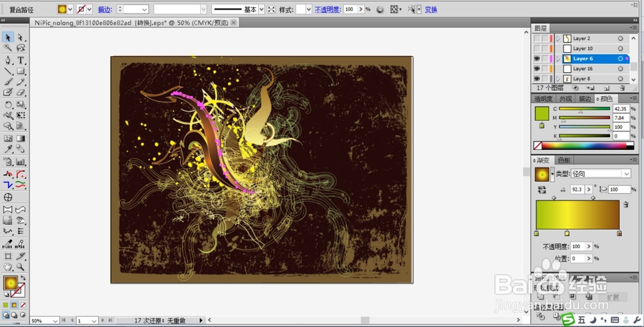Select the Hand tool
Viewport: 644px width, 327px height.
click(x=8, y=267)
